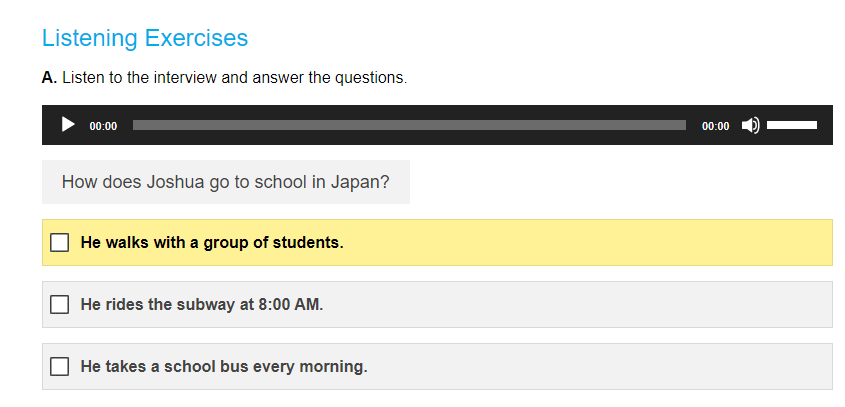
Task: Click the audio volume slider
Action: (x=792, y=125)
